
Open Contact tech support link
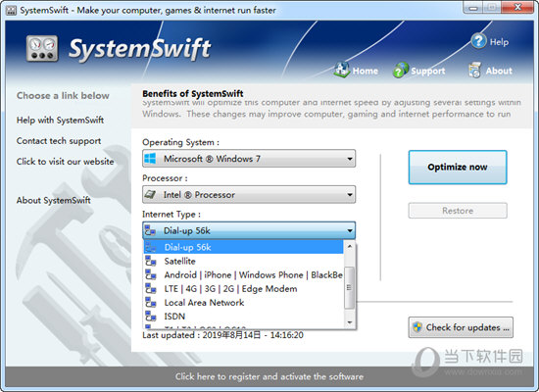tap(59, 141)
